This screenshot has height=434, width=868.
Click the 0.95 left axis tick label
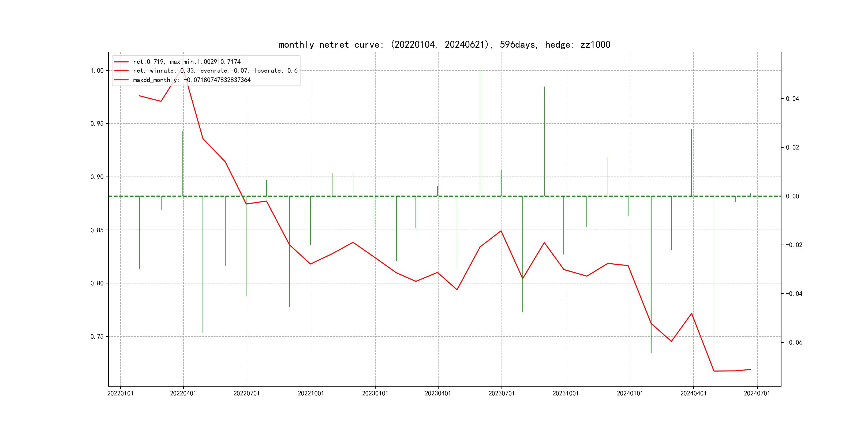[97, 124]
